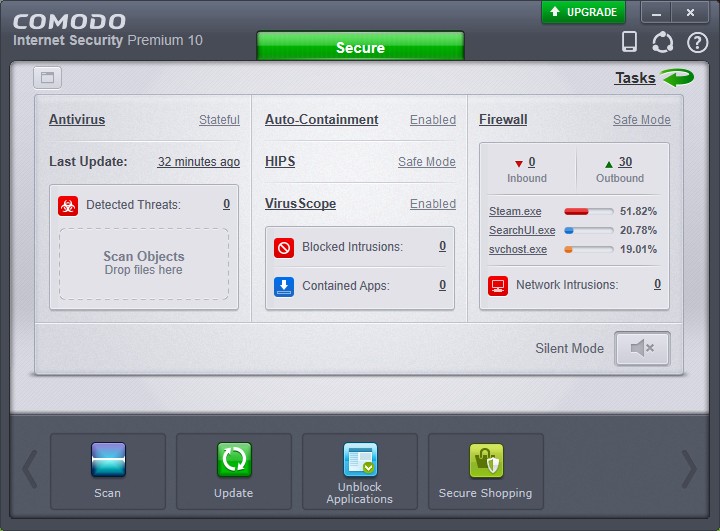The image size is (720, 531).
Task: Open the Firewall link
Action: pyautogui.click(x=503, y=119)
